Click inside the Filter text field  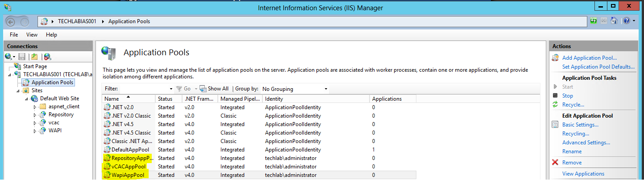pyautogui.click(x=144, y=89)
